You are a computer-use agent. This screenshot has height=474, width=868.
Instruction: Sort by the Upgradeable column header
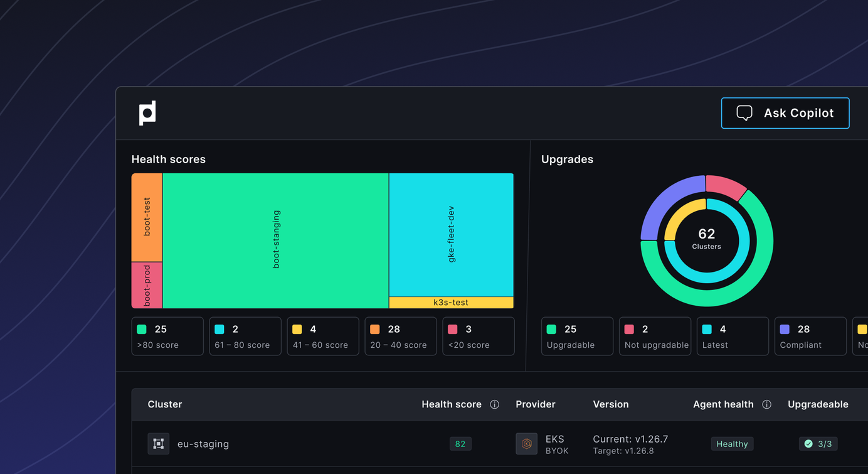tap(818, 404)
